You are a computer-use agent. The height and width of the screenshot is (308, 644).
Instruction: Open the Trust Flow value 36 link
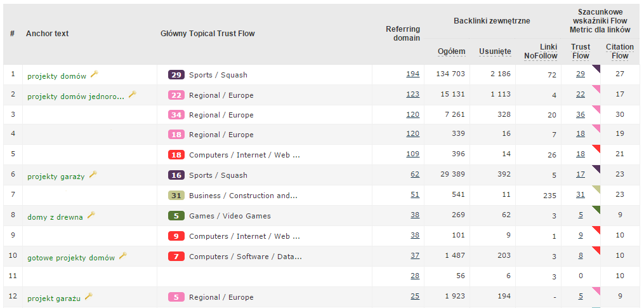[x=581, y=114]
